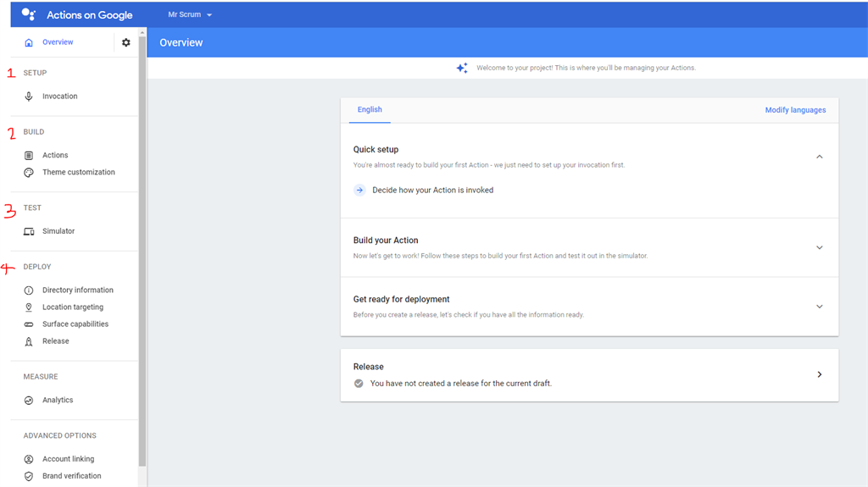Select the English language tab

click(370, 109)
